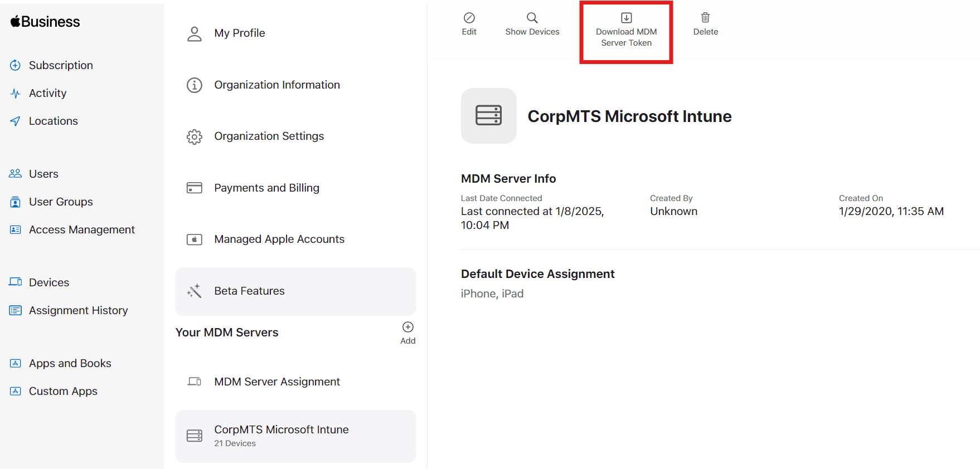Click the Access Management card icon
The height and width of the screenshot is (469, 980).
pos(16,229)
